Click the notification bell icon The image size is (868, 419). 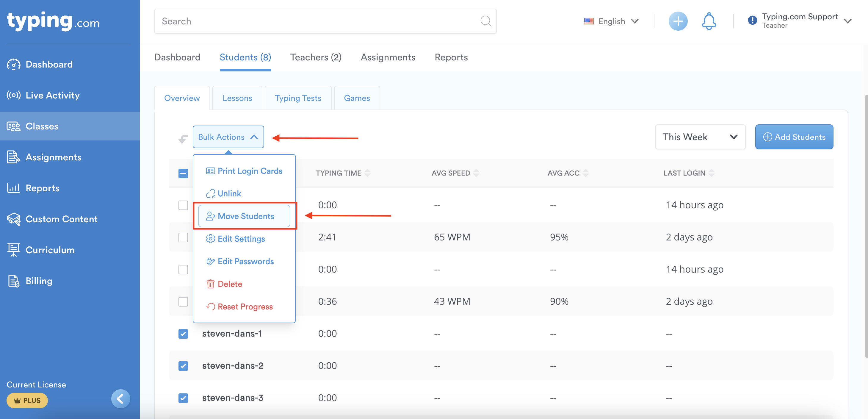tap(709, 21)
